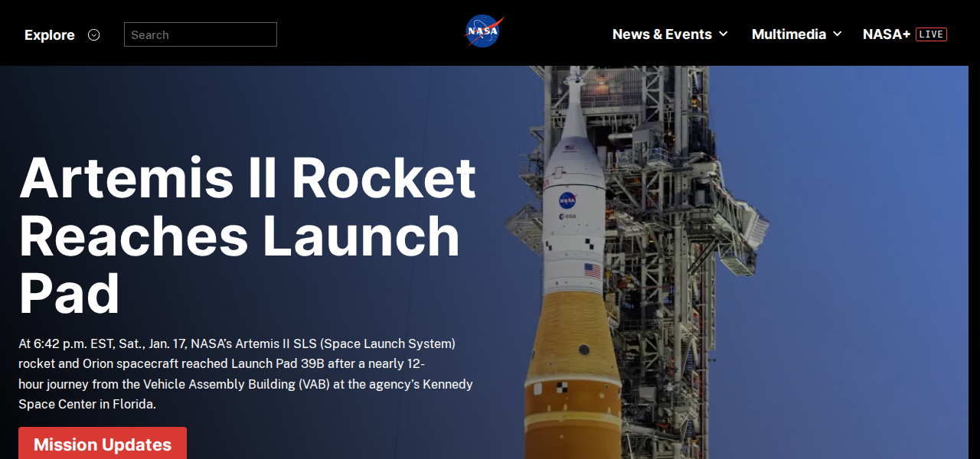980x459 pixels.
Task: Open the News & Events menu
Action: click(x=661, y=34)
